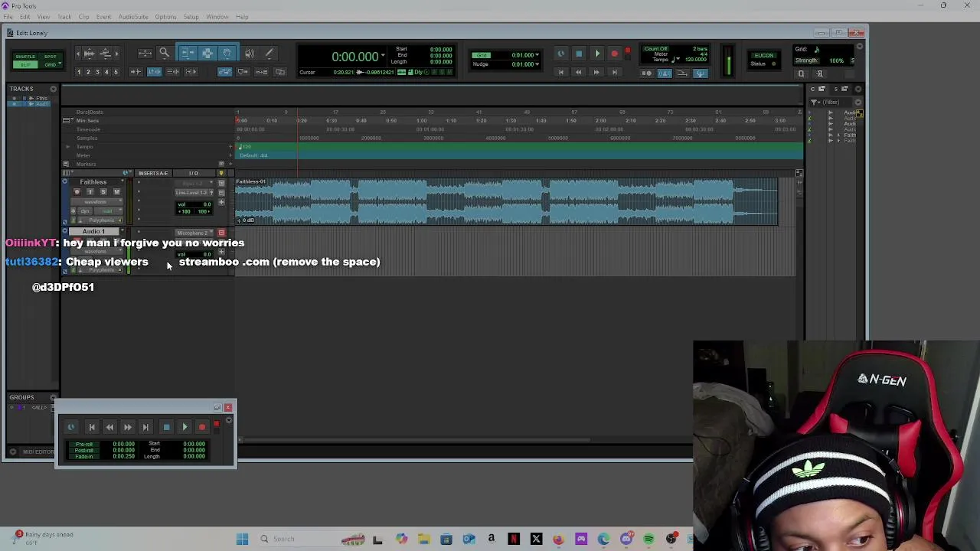This screenshot has height=551, width=980.
Task: Select Grid edit mode
Action: (x=51, y=65)
